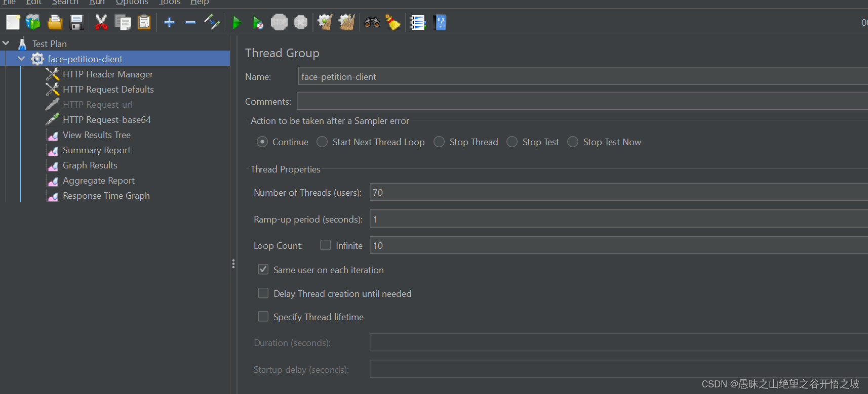Click the Comments input field

(582, 101)
